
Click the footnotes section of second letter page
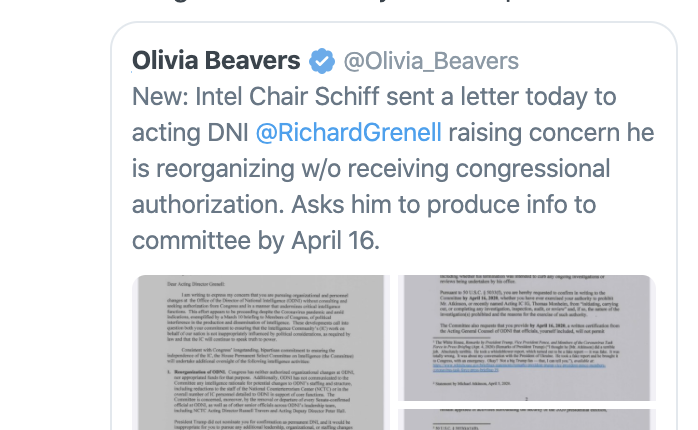(x=526, y=361)
